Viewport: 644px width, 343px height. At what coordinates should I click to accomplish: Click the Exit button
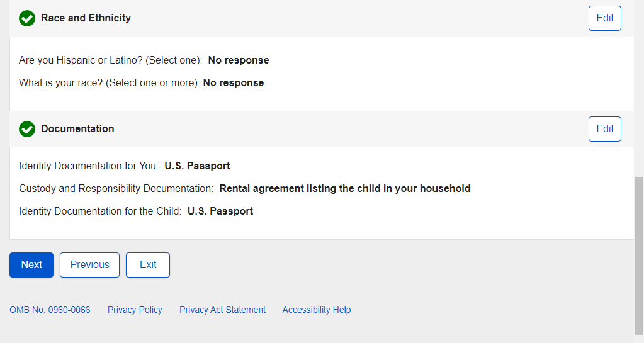pos(148,265)
